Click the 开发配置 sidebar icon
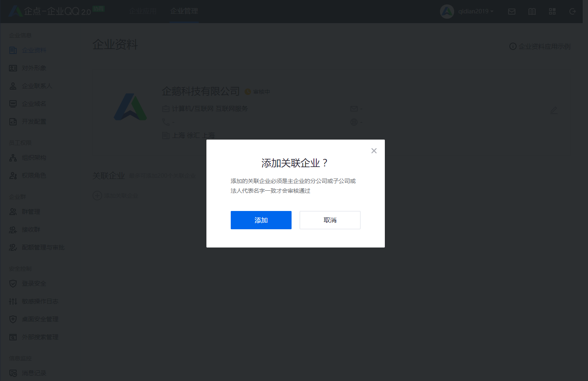 (x=13, y=122)
